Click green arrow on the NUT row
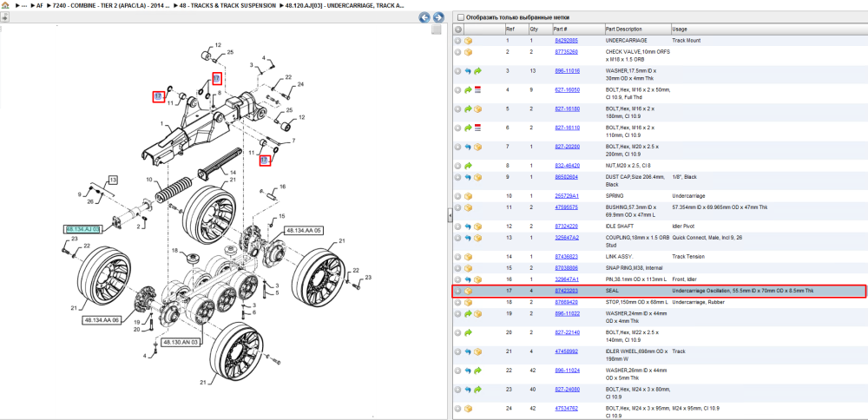 tap(468, 166)
